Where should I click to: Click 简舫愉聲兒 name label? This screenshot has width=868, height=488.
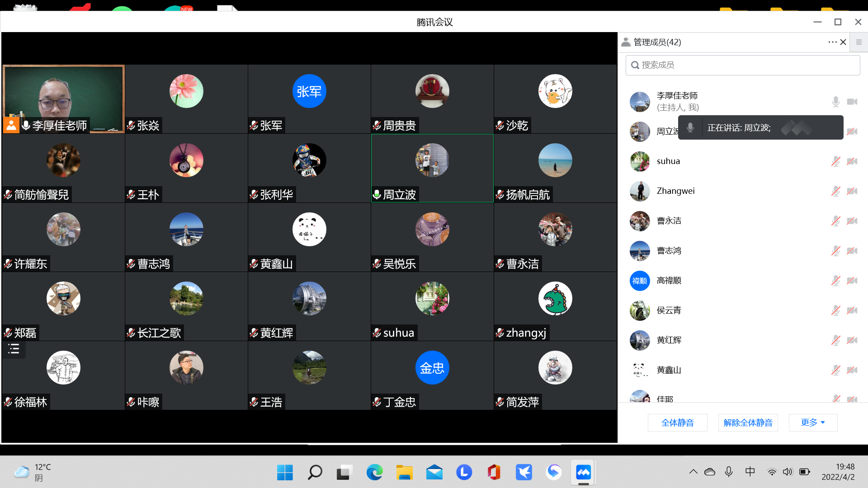(x=42, y=195)
